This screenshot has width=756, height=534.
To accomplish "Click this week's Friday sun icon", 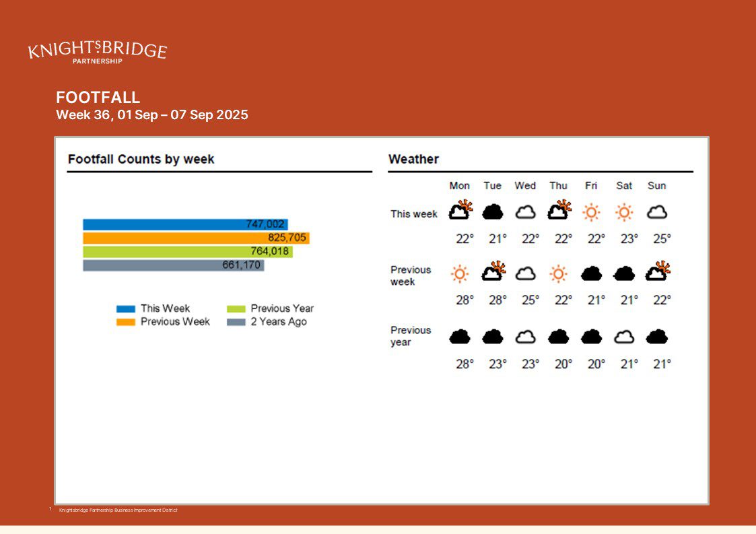I will pos(591,213).
